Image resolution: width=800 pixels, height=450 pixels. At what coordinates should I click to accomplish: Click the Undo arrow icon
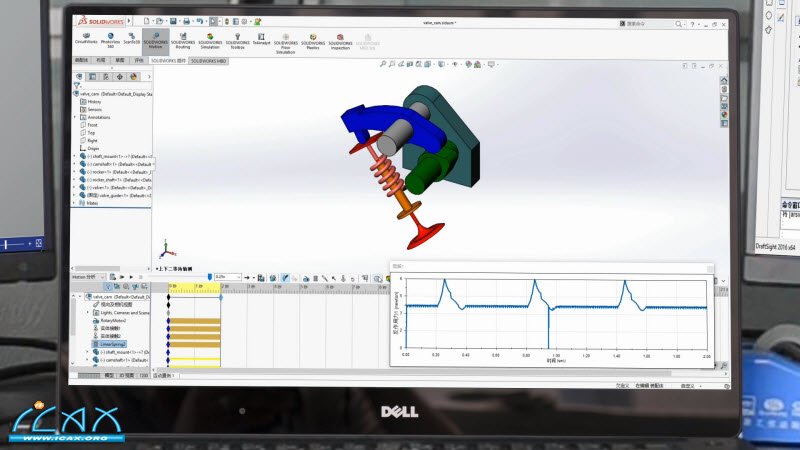point(199,21)
